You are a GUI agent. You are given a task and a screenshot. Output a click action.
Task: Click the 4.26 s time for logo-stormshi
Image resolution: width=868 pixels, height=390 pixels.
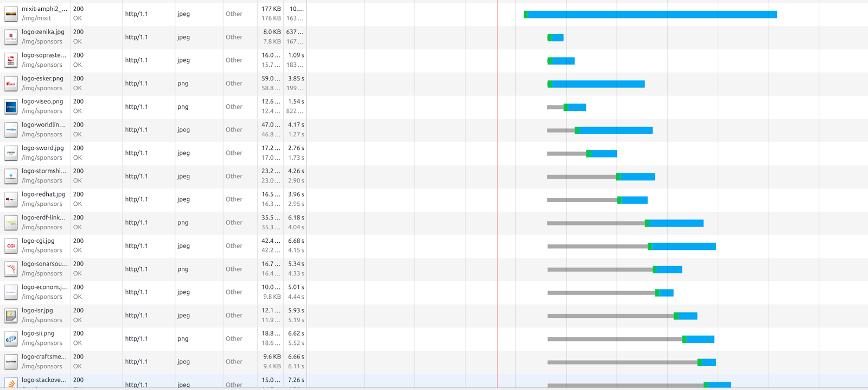click(296, 171)
